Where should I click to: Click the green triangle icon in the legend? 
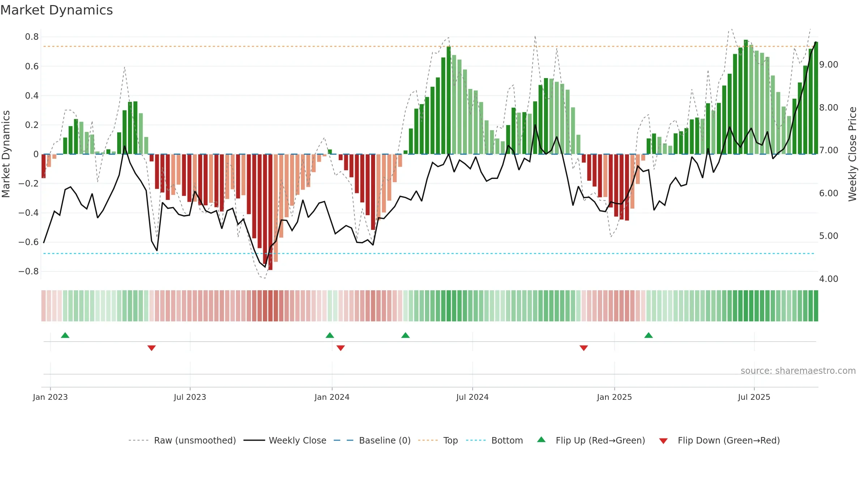coord(541,440)
